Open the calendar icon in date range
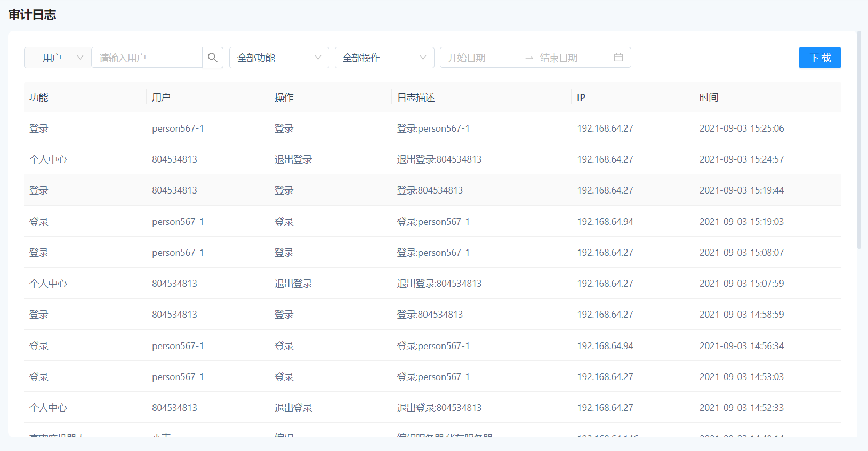The width and height of the screenshot is (868, 451). click(618, 58)
